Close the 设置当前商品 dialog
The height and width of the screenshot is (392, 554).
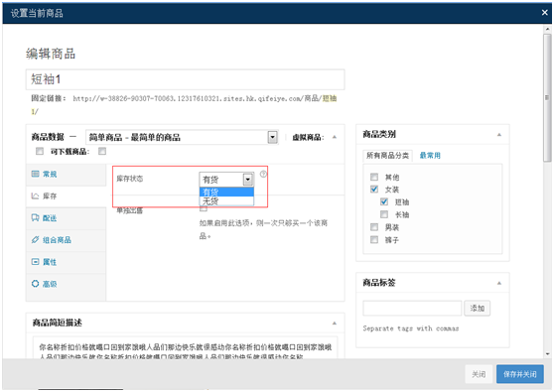[x=544, y=13]
